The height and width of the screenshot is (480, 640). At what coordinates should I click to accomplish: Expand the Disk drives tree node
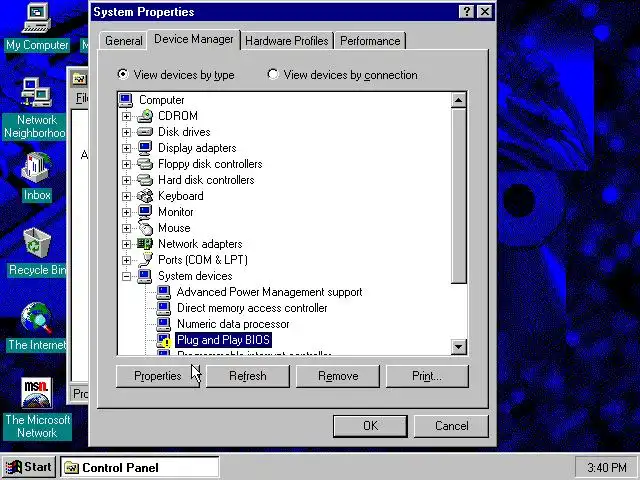(x=127, y=132)
